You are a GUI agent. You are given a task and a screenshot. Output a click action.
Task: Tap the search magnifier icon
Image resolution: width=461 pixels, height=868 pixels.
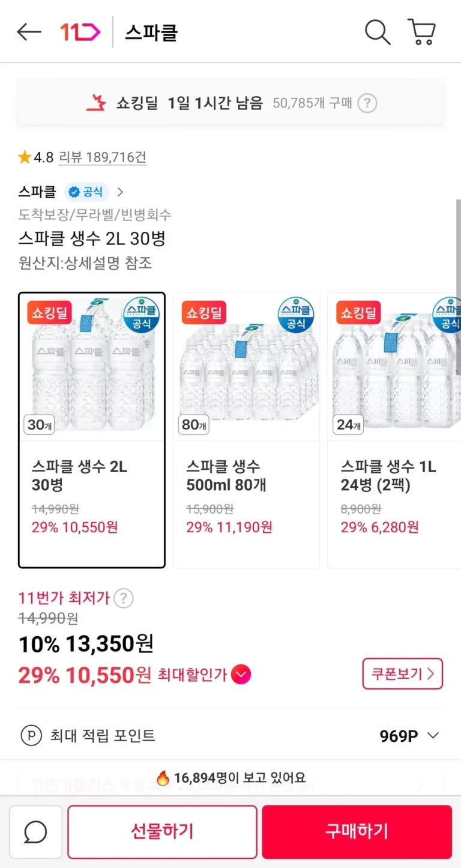[x=378, y=32]
